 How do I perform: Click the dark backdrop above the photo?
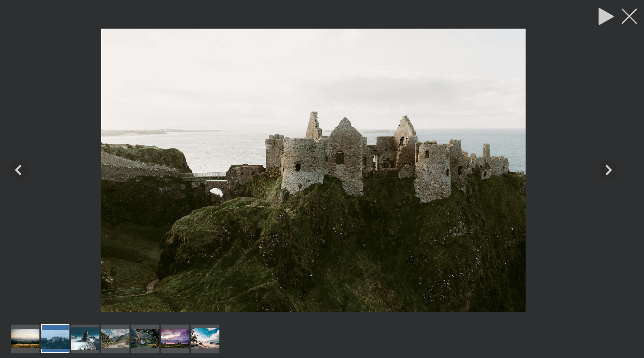coord(313,14)
